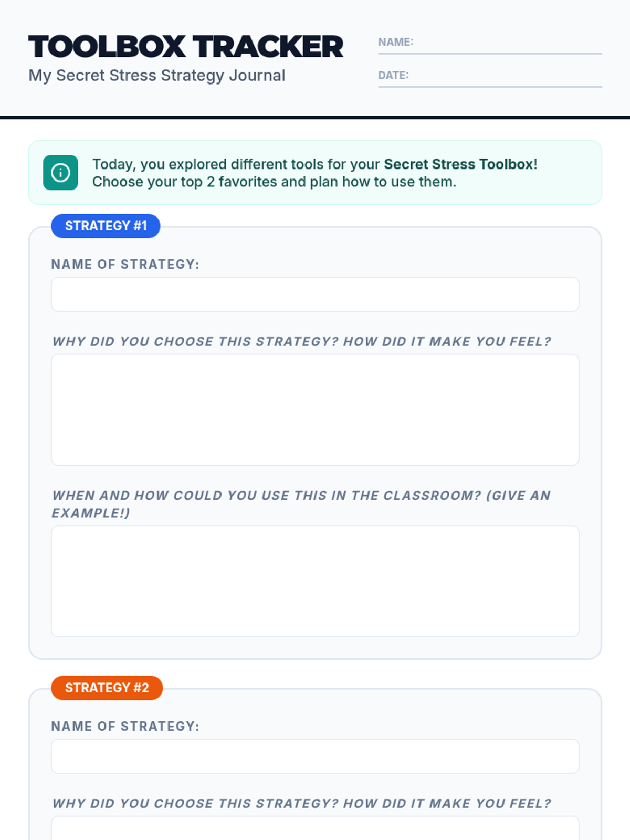This screenshot has width=630, height=840.
Task: Click 'My Secret Stress Strategy Journal' subtitle
Action: pyautogui.click(x=157, y=76)
